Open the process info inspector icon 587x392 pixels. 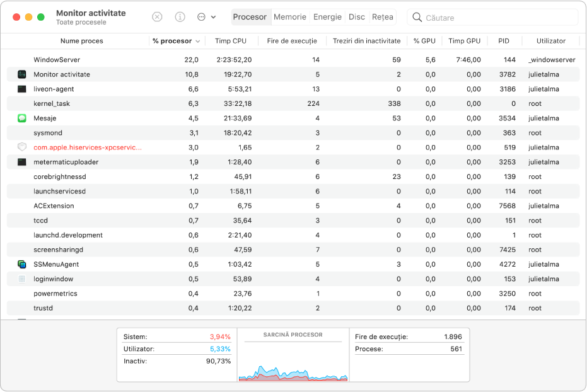pyautogui.click(x=180, y=17)
